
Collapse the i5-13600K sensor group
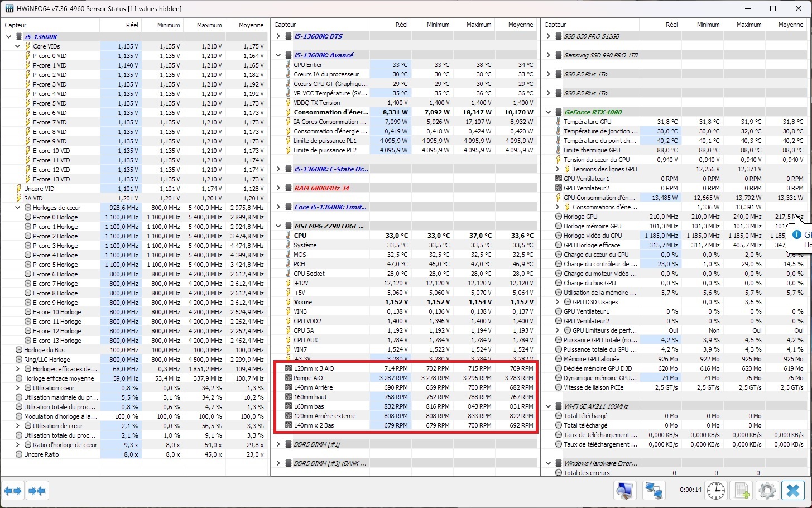click(8, 37)
